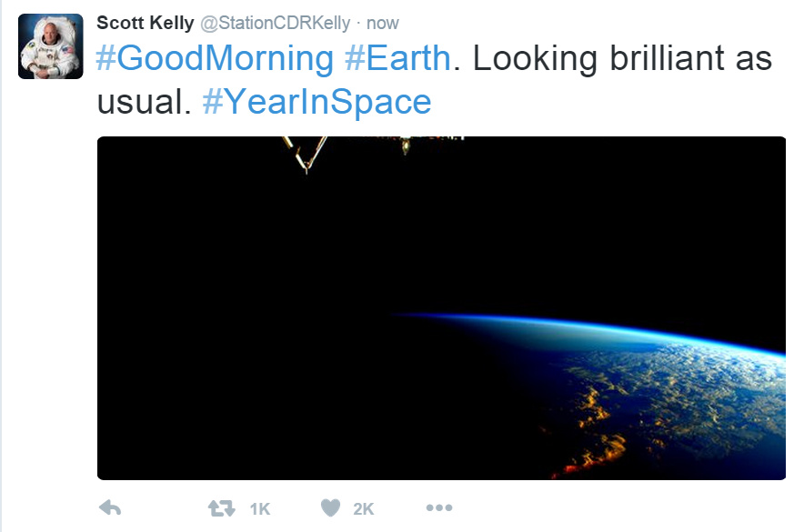The width and height of the screenshot is (794, 532).
Task: Open Scott Kelly's astronaut profile picture
Action: coord(51,46)
